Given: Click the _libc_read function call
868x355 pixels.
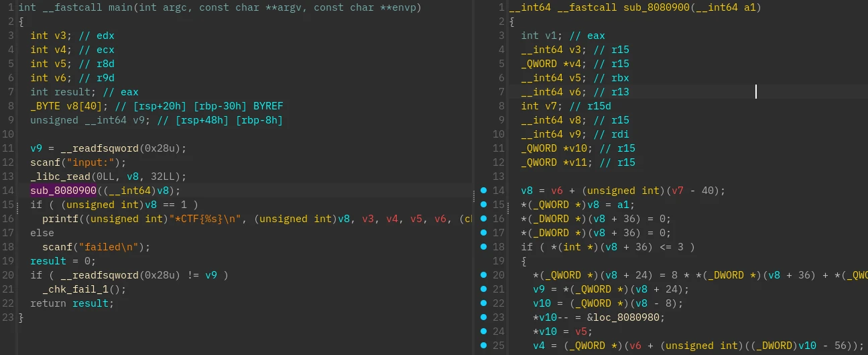Looking at the screenshot, I should [x=60, y=176].
